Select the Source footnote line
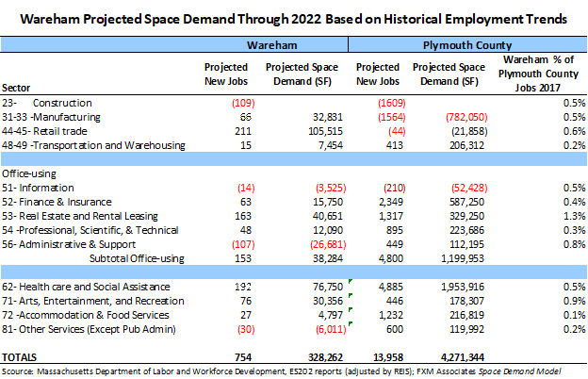588x379 pixels. pos(281,371)
